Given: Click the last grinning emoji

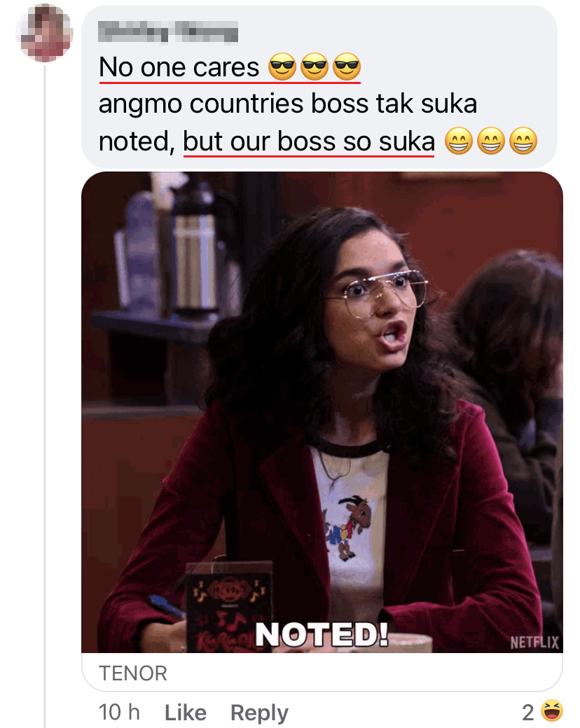Looking at the screenshot, I should click(x=523, y=141).
